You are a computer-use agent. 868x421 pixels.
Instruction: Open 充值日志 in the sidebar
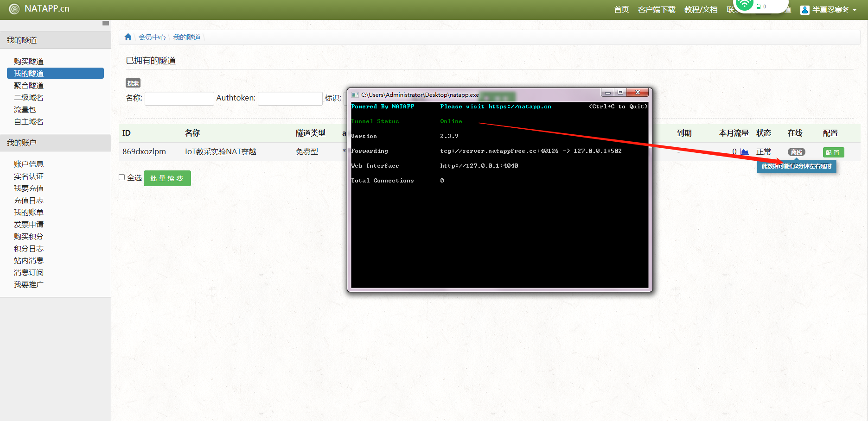(x=29, y=201)
